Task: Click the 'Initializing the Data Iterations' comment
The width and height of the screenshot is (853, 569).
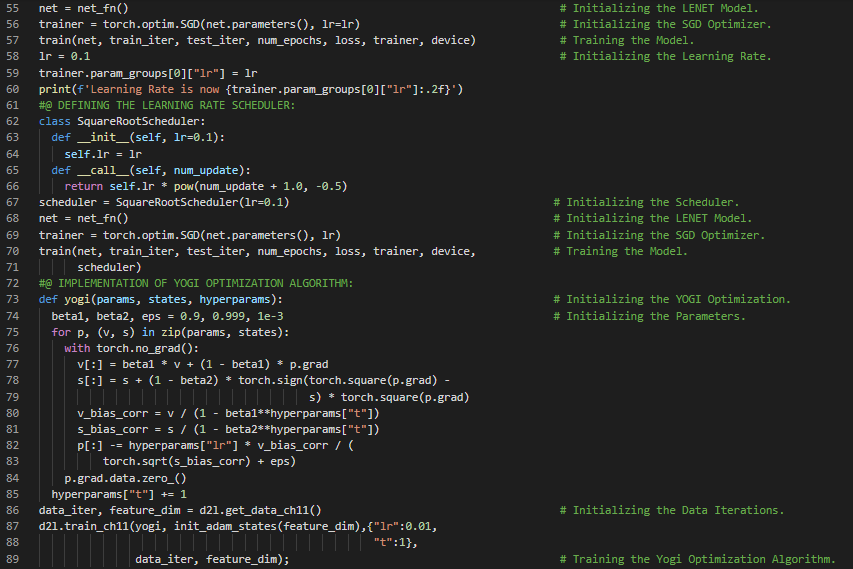Action: [670, 511]
